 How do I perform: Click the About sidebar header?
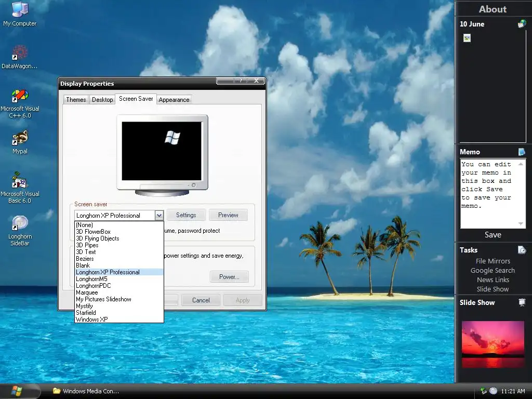click(493, 9)
